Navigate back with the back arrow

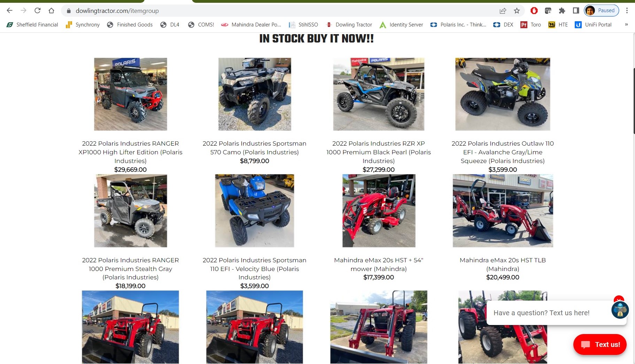[x=10, y=10]
